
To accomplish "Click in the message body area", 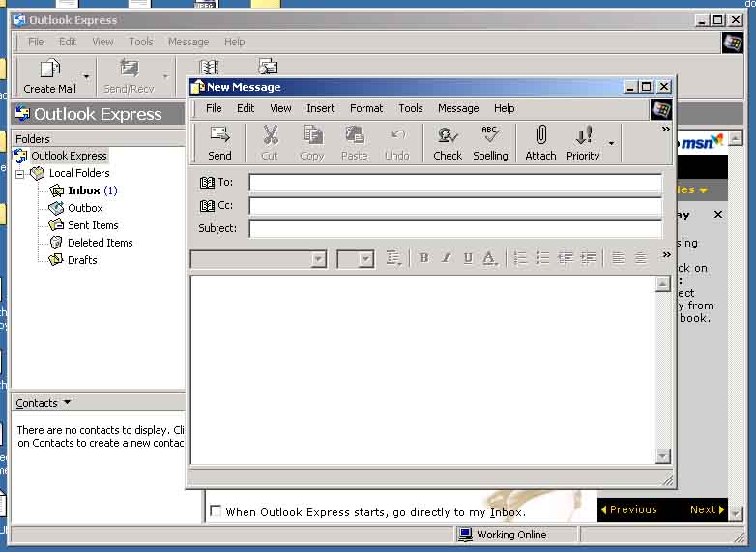I will pyautogui.click(x=423, y=370).
